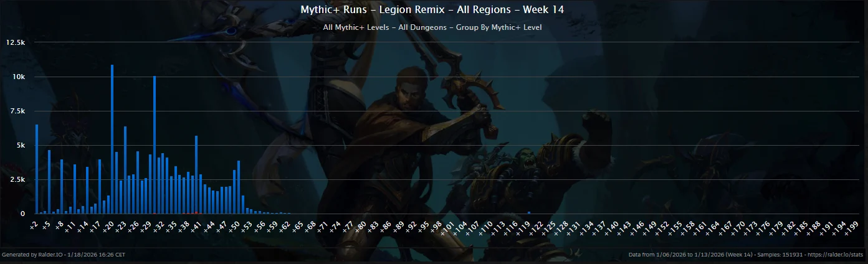Viewport: 868px width, 264px height.
Task: Click the blue bar peaking near +41
Action: [x=196, y=175]
